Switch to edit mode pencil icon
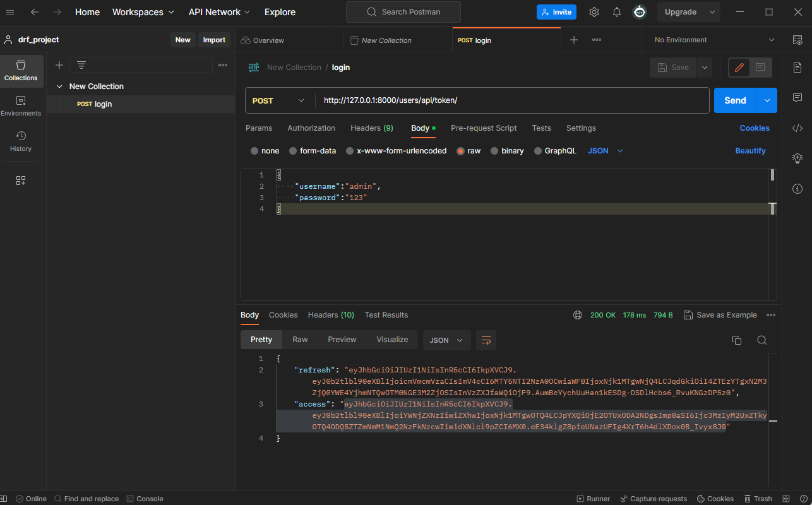The image size is (812, 505). (x=739, y=68)
